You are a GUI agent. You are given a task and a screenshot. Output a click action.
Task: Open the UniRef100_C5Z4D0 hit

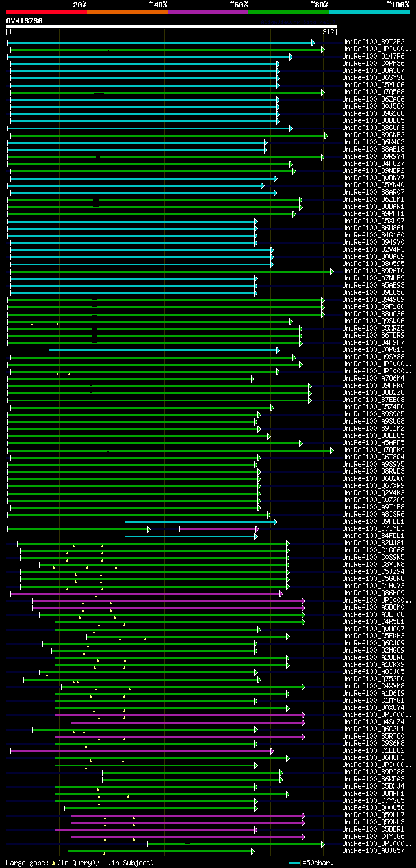pos(374,407)
